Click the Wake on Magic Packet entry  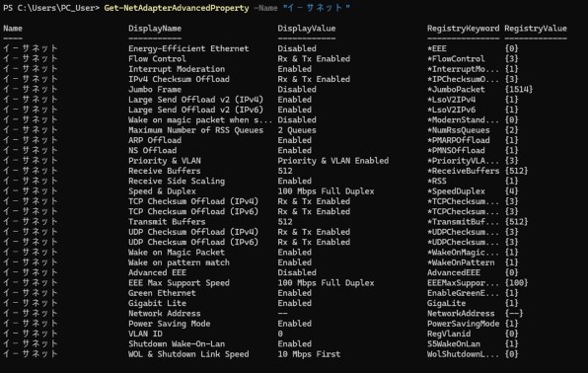tap(177, 253)
